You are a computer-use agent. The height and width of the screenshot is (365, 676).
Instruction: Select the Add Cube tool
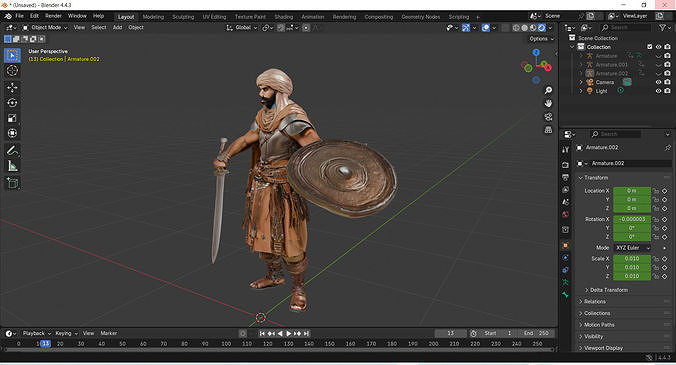point(12,183)
